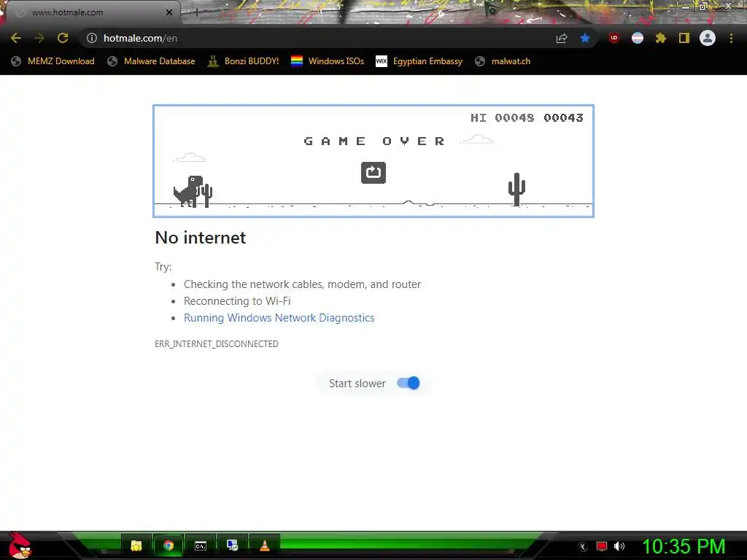Restart the dino game with replay button
Viewport: 747px width, 560px height.
tap(373, 172)
